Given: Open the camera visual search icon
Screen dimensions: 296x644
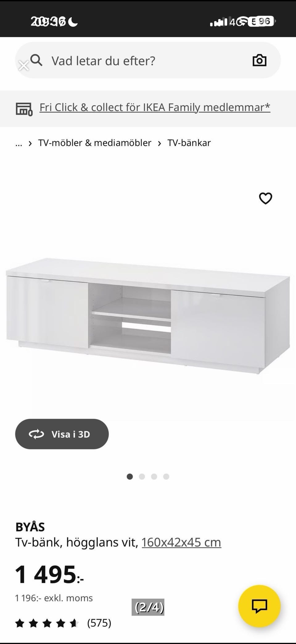Looking at the screenshot, I should click(259, 60).
